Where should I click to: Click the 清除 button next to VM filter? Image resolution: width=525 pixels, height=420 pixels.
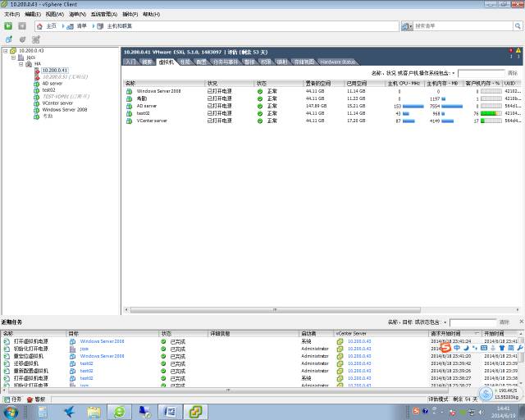pyautogui.click(x=512, y=73)
